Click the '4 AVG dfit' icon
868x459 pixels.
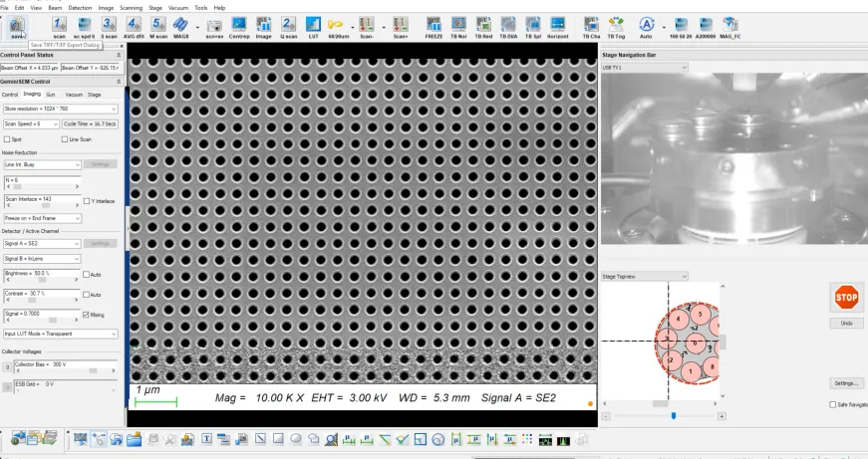coord(134,27)
